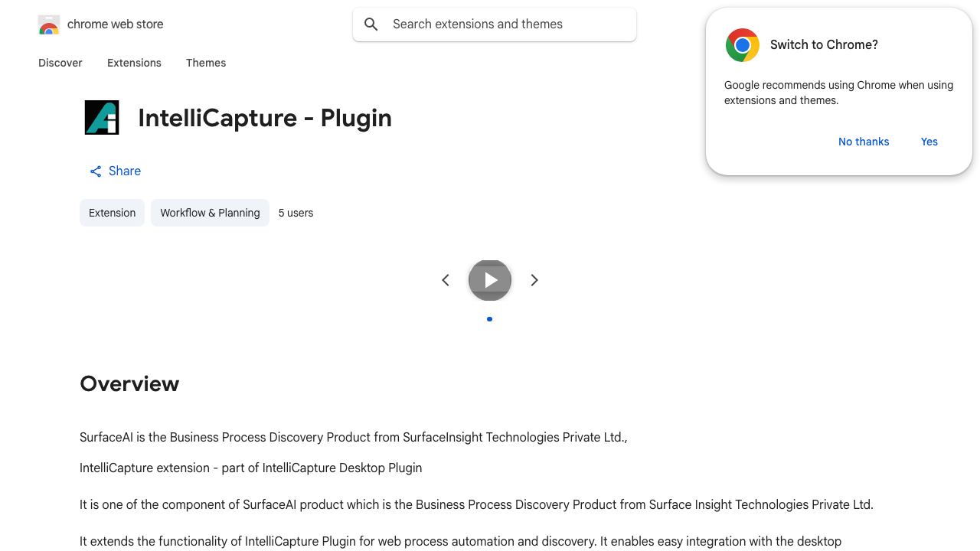
Task: Click the 'chrome web store' title link
Action: 116,24
